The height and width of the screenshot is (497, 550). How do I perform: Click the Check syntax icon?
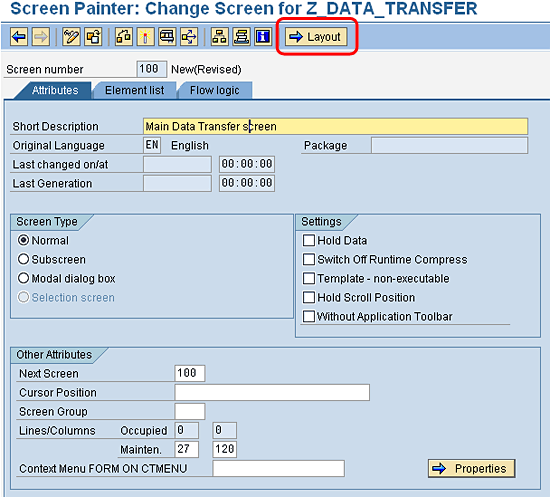(x=123, y=37)
